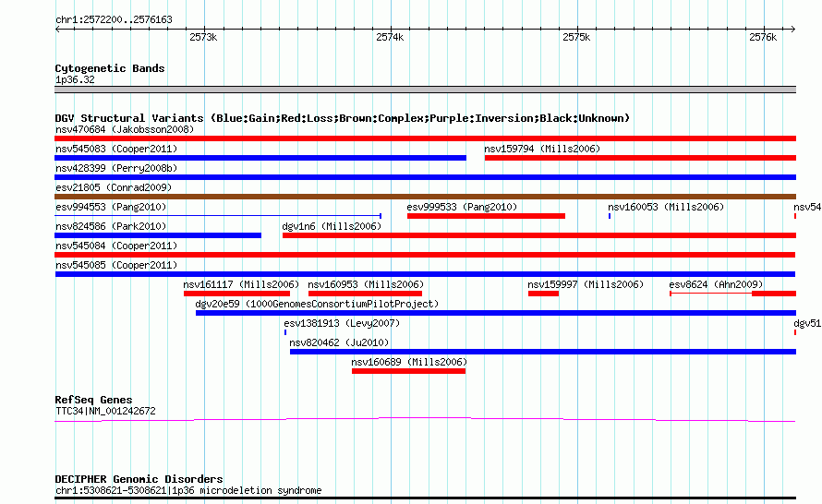Open the nsv820462 (Ju2010) label
The height and width of the screenshot is (504, 822).
pos(339,342)
